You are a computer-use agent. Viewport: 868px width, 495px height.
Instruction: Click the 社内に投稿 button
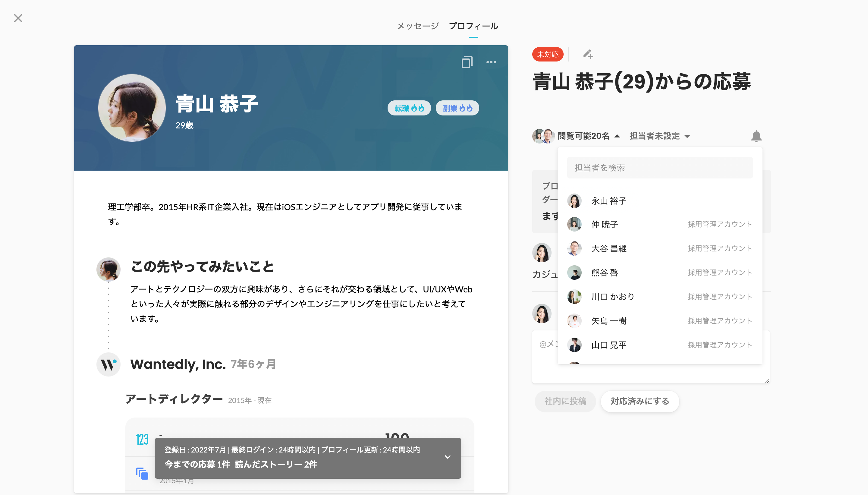coord(565,401)
